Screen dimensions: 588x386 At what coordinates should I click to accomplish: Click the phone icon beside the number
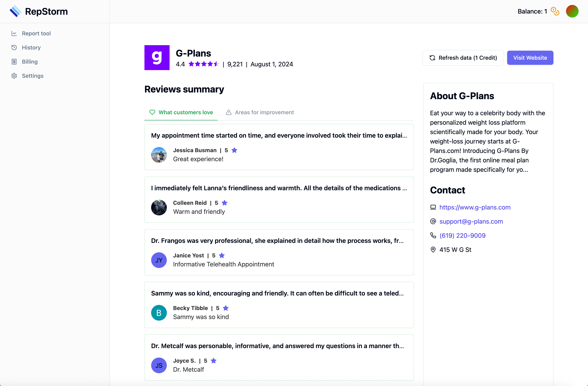point(433,235)
